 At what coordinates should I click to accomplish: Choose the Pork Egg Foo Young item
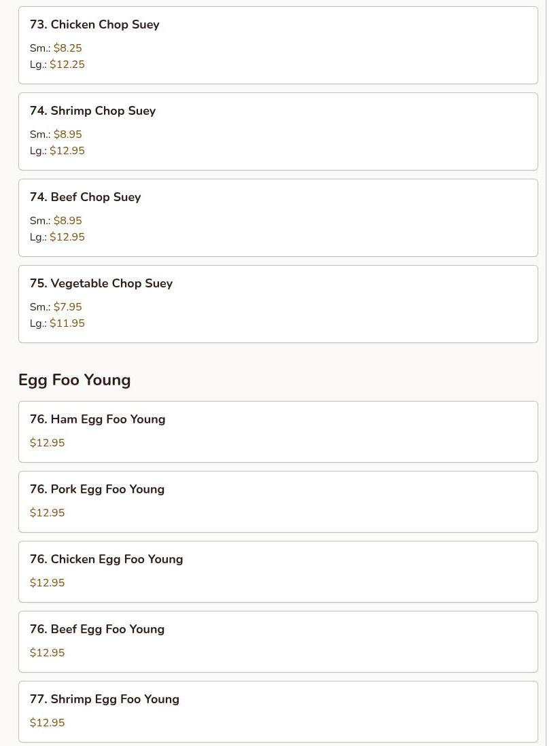[97, 489]
